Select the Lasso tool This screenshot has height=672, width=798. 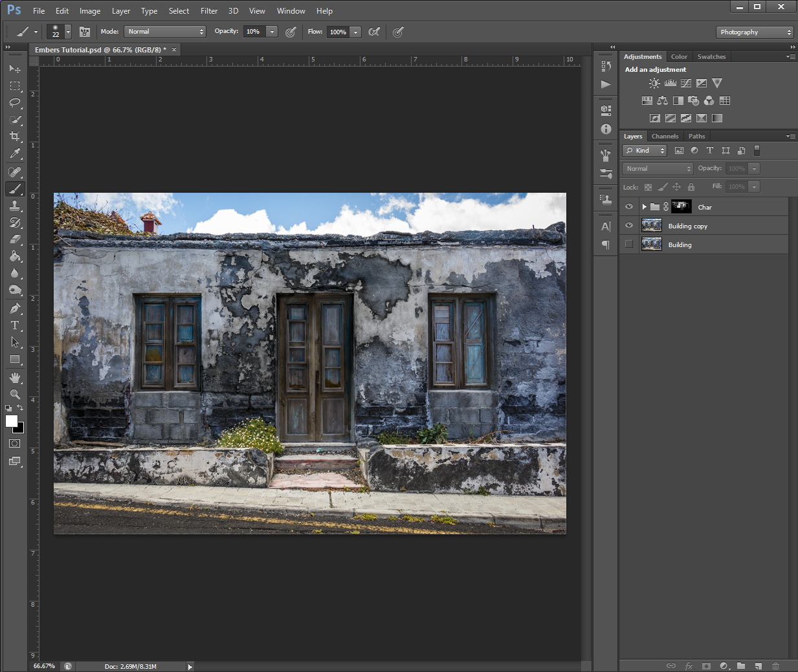tap(15, 103)
